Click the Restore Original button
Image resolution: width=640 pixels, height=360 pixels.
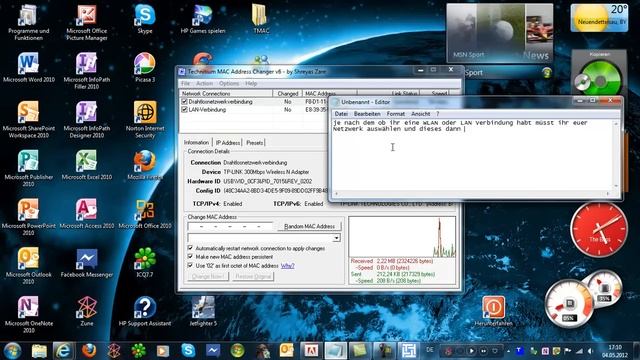click(x=253, y=276)
